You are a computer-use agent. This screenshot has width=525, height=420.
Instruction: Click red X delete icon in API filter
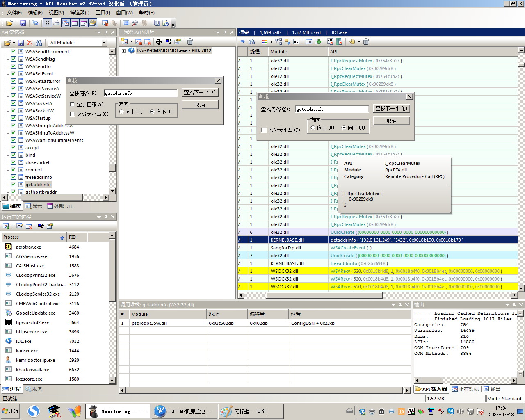[x=30, y=42]
